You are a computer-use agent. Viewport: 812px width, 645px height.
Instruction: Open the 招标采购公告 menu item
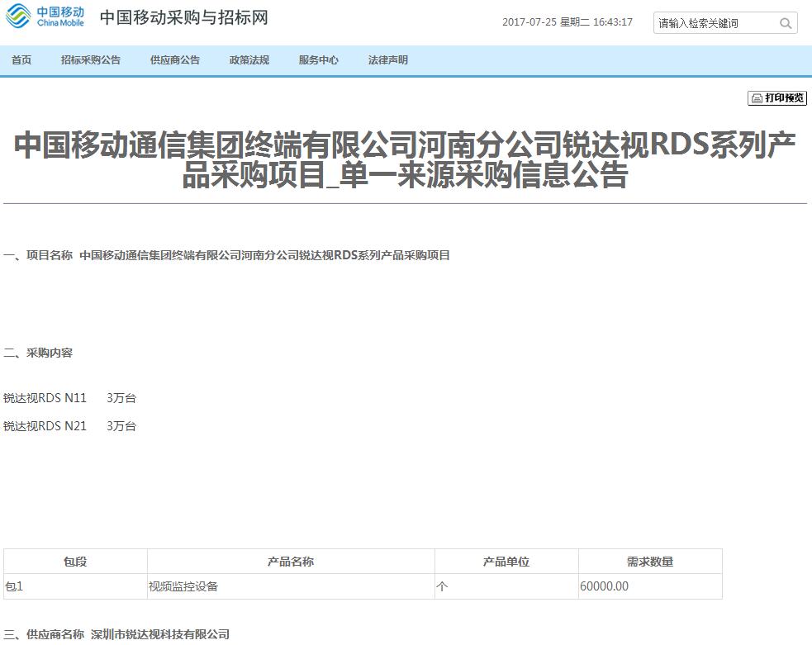tap(91, 60)
